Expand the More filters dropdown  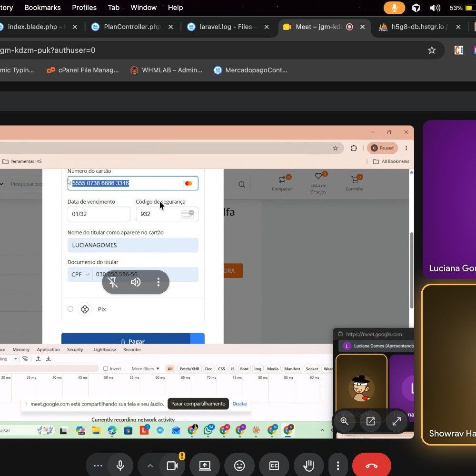(x=145, y=368)
